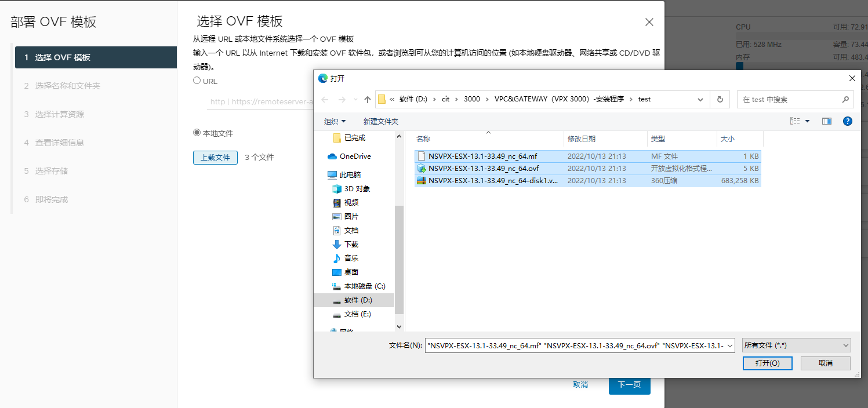This screenshot has height=408, width=868.
Task: Click the 打开(O) button
Action: click(x=767, y=363)
